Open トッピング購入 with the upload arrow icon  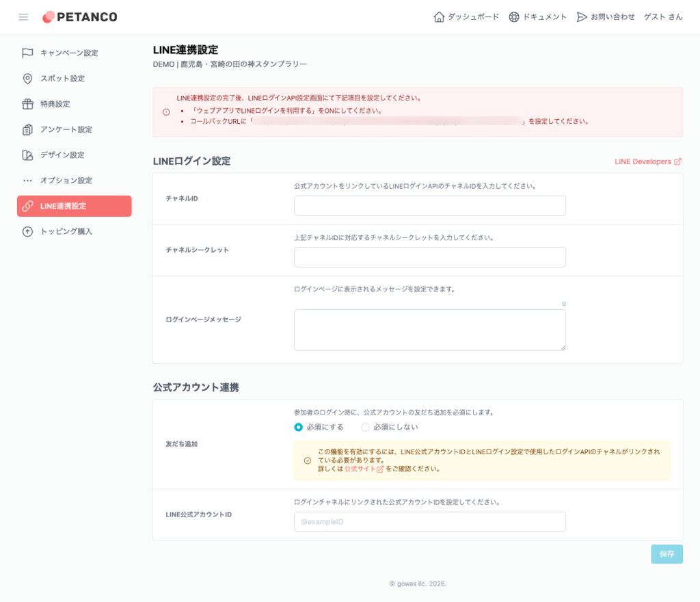tap(27, 231)
